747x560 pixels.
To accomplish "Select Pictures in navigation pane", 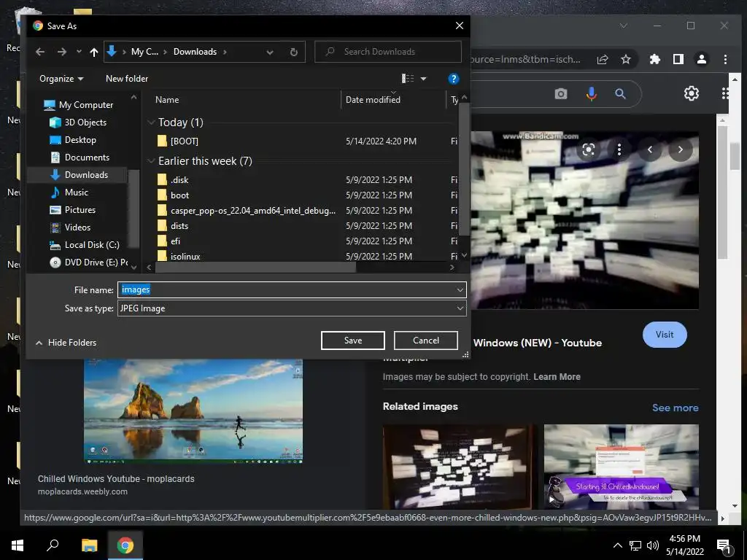I will click(72, 210).
